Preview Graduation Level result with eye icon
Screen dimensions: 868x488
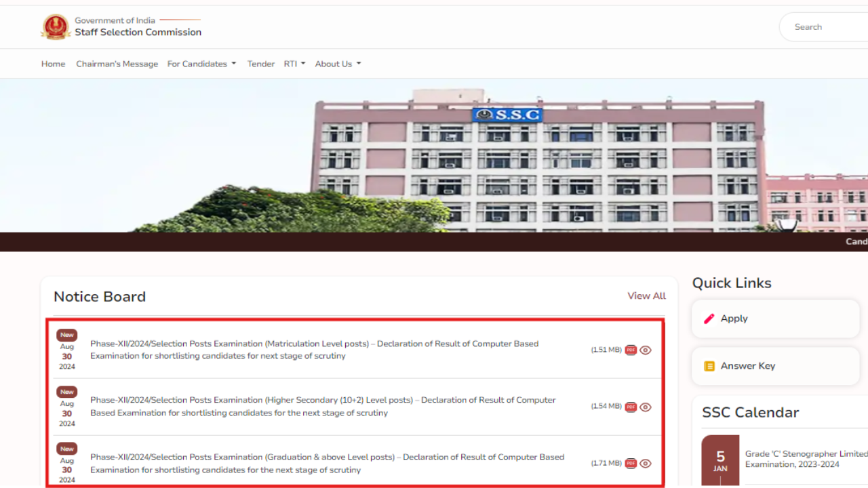[x=646, y=464]
